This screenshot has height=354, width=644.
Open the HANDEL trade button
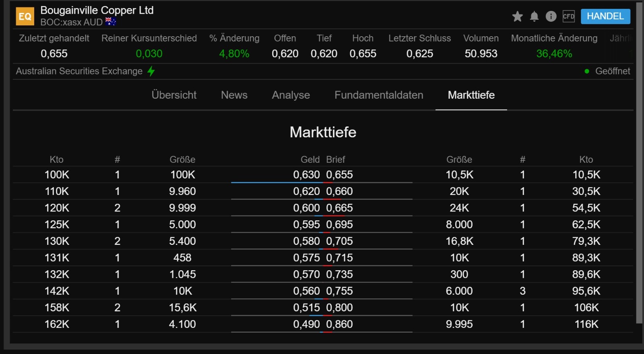click(605, 16)
